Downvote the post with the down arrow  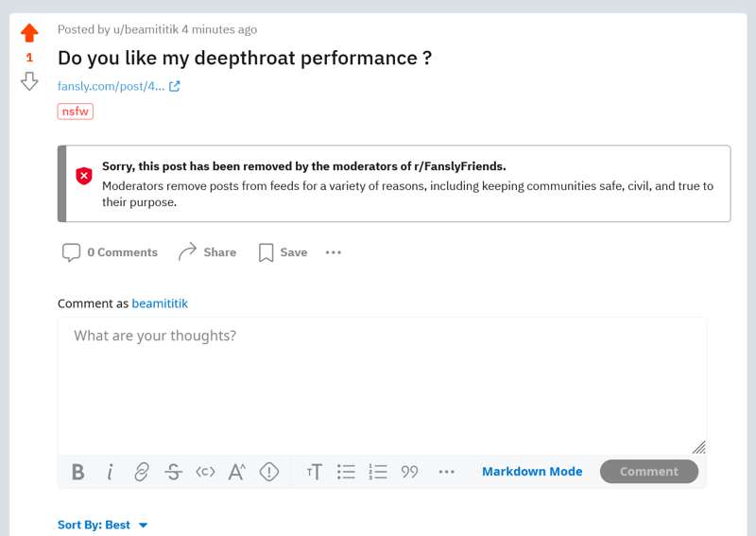pyautogui.click(x=29, y=81)
